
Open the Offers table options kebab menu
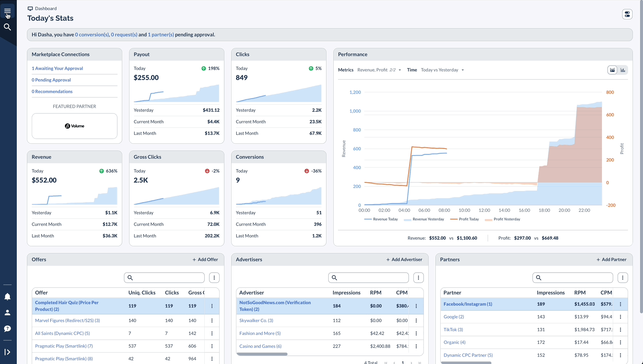214,277
